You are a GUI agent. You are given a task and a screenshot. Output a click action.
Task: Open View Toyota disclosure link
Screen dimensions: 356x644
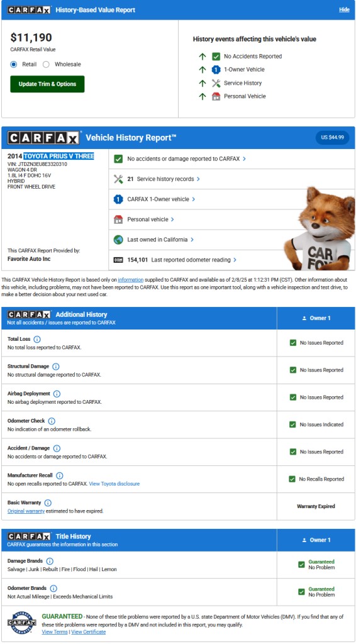pos(114,484)
